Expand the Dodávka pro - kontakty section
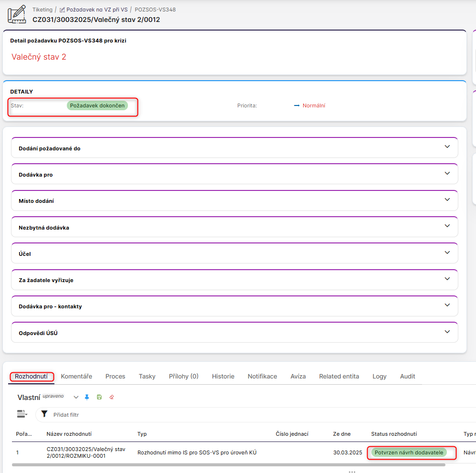Image resolution: width=476 pixels, height=473 pixels. tap(447, 305)
